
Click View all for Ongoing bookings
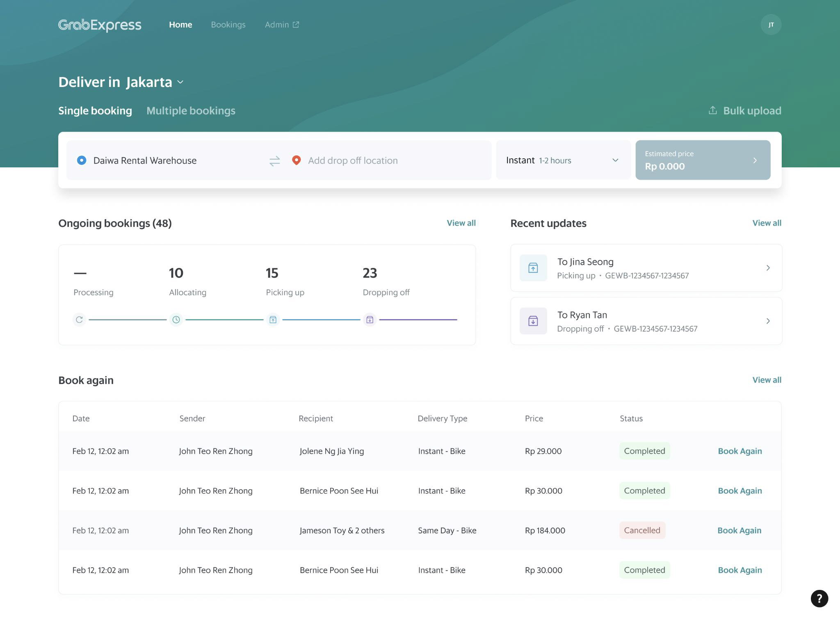(461, 223)
